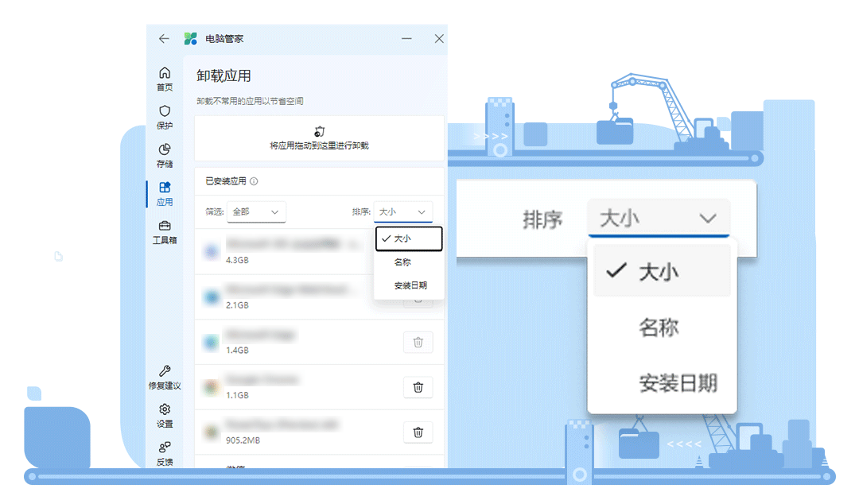Click the trash button for the 1.1GB app
This screenshot has height=504, width=859.
[x=418, y=387]
